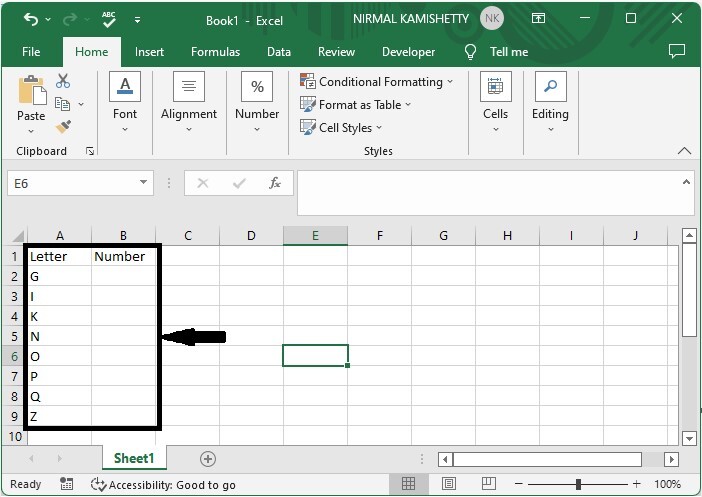
Task: Click the macro recording status icon
Action: [66, 484]
